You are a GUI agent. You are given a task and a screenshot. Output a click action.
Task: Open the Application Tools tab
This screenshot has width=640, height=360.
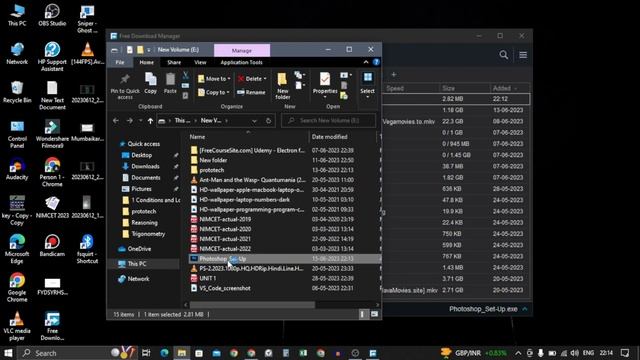pos(241,62)
